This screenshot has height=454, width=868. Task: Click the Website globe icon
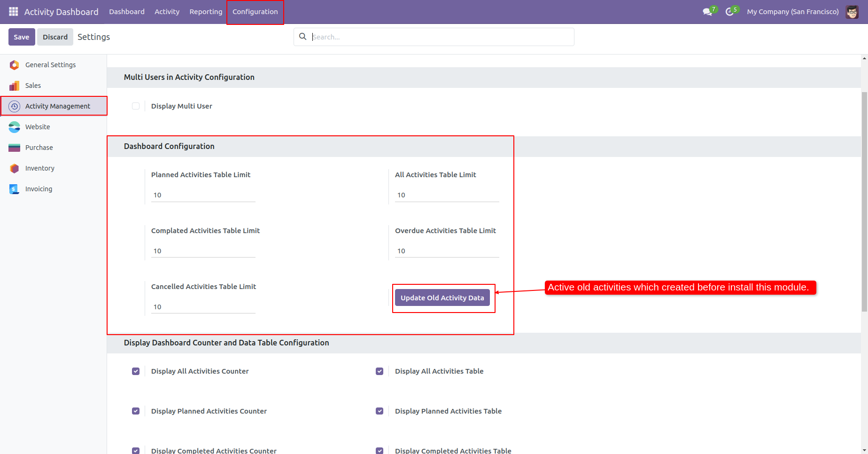(15, 127)
